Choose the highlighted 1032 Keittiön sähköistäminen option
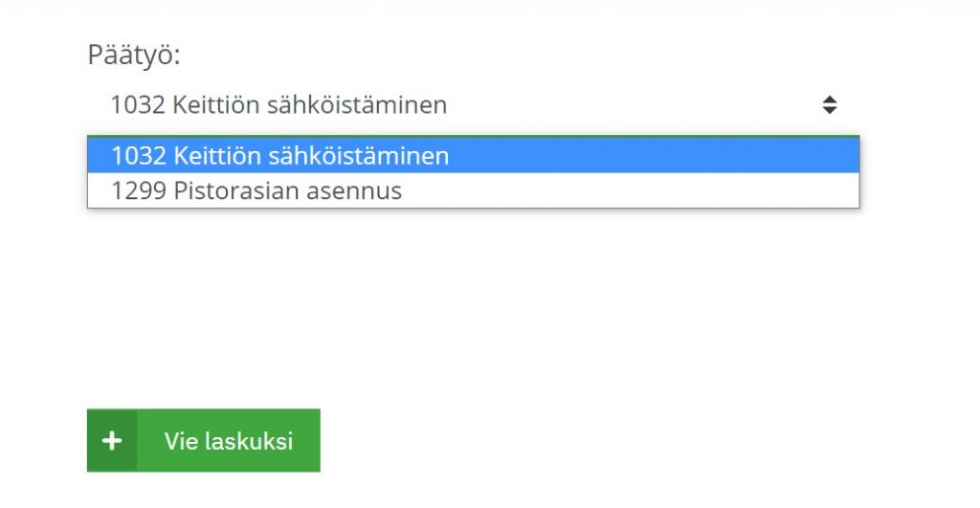Viewport: 980px width, 508px height. point(473,155)
